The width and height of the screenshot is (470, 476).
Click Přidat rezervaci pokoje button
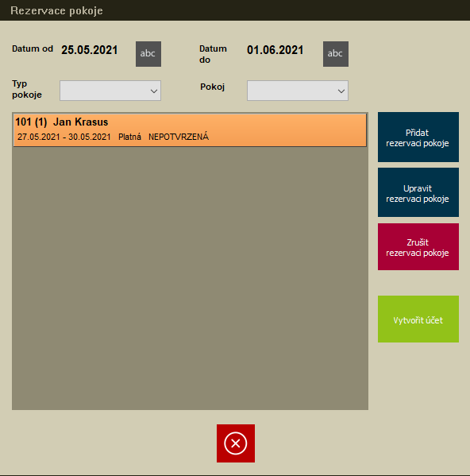click(418, 137)
